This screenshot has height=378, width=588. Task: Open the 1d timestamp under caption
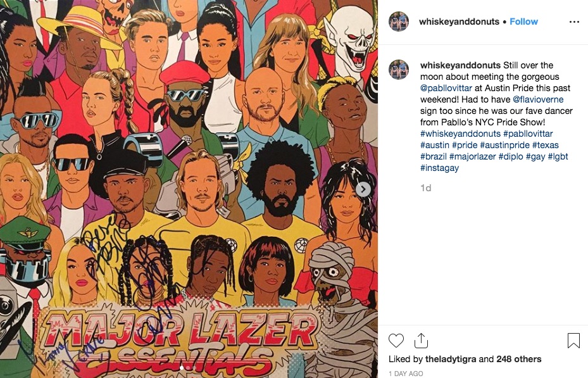click(x=425, y=188)
